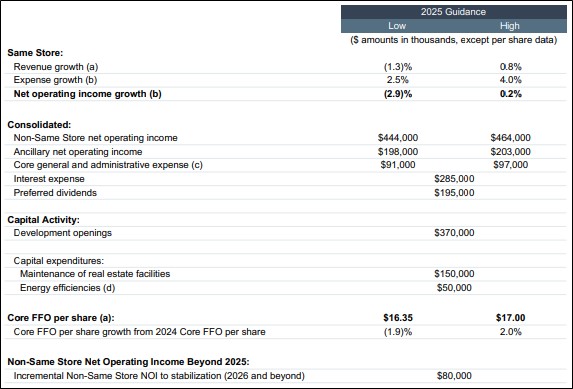
Task: Click the 'Same Store:' section heading
Action: point(35,53)
